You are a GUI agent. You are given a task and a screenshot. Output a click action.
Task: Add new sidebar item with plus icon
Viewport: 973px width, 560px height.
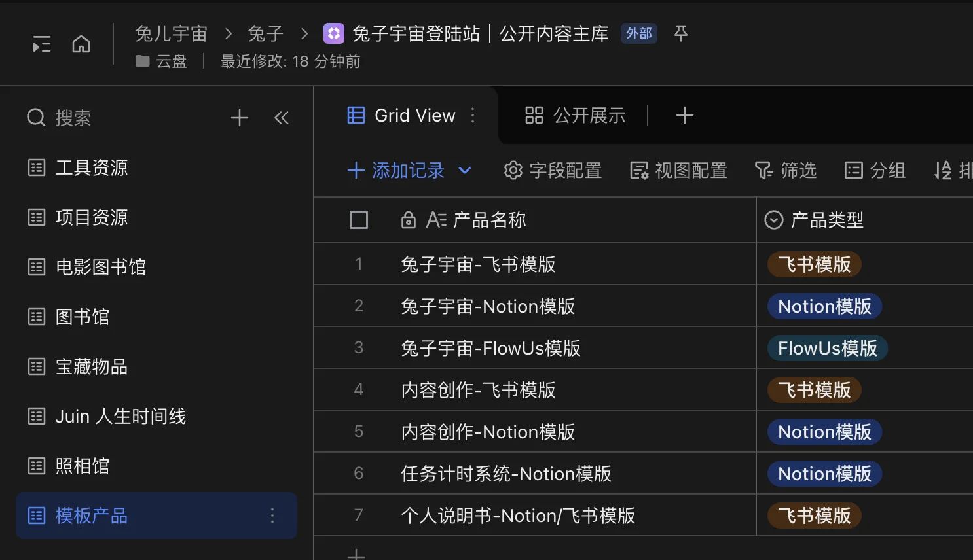pos(240,118)
